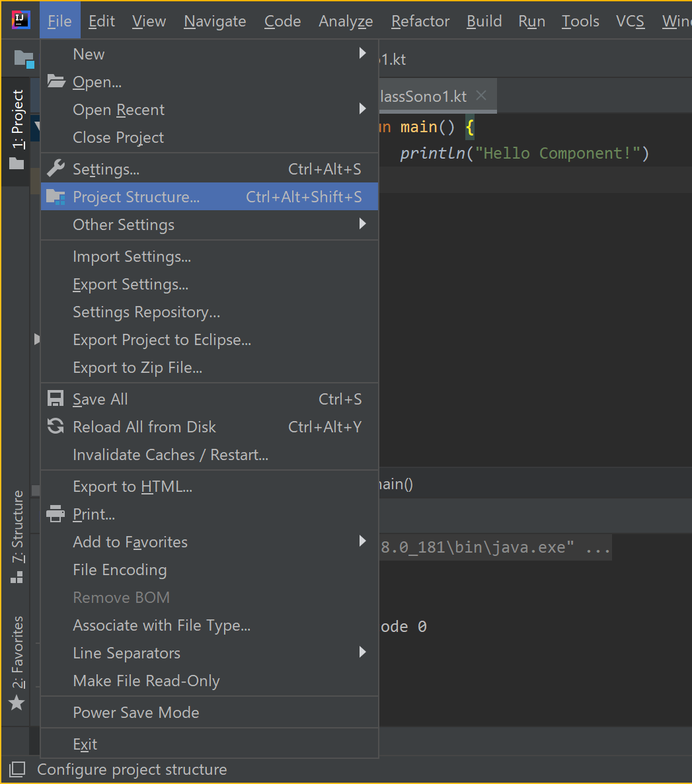Click the open-folder icon beside Open
The width and height of the screenshot is (692, 784).
point(56,81)
